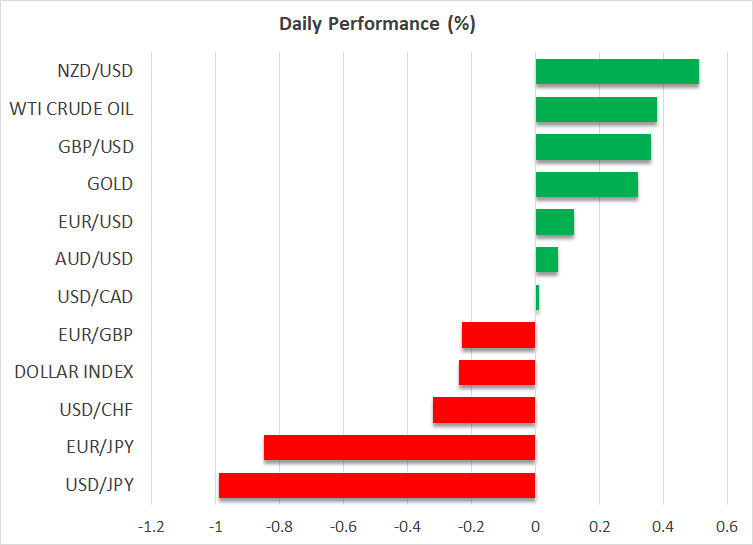
Task: Select the 0.6 axis tick label
Action: [726, 526]
